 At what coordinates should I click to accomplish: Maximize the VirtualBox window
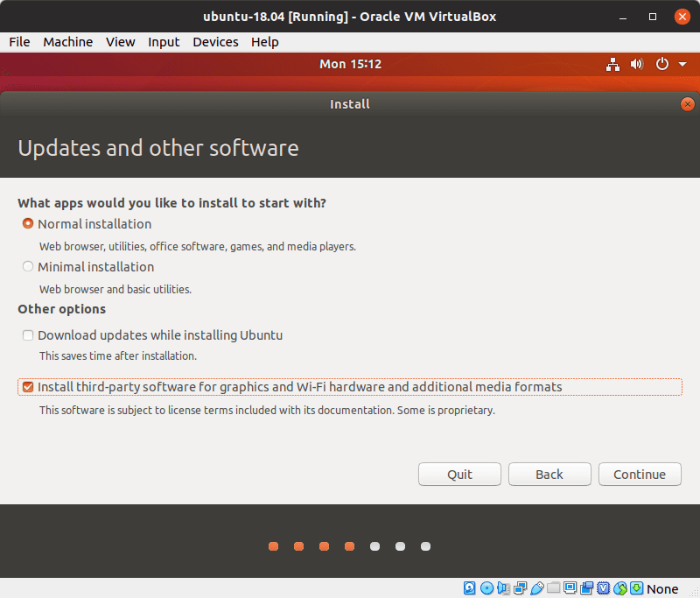coord(652,17)
